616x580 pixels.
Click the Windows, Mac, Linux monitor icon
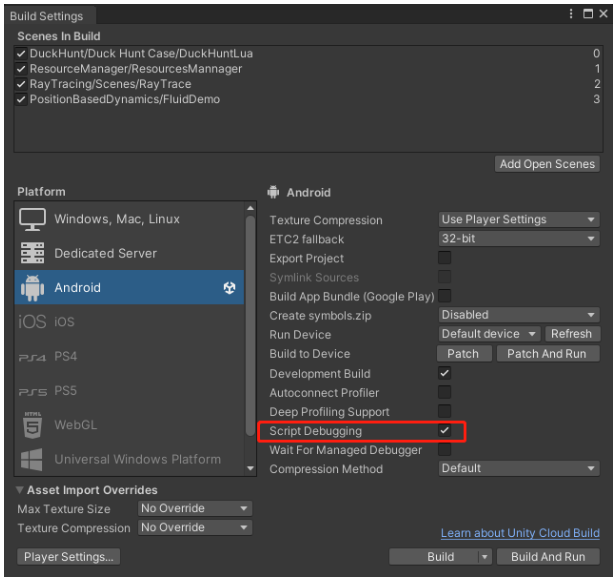click(x=32, y=219)
